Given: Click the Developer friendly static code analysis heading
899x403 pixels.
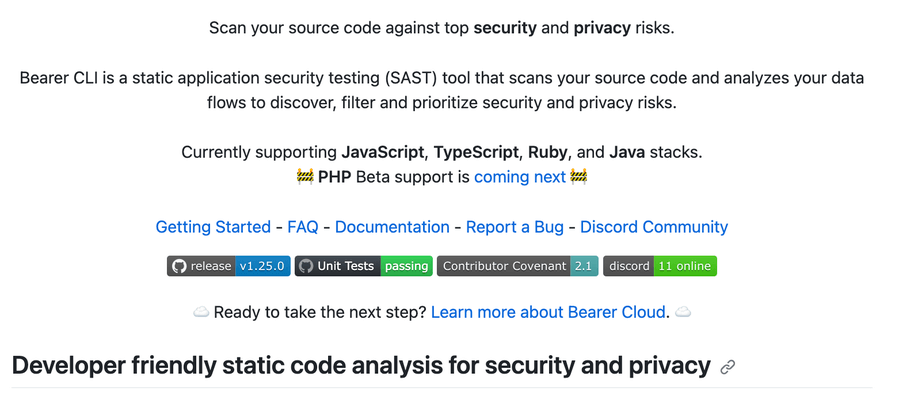Looking at the screenshot, I should tap(361, 366).
